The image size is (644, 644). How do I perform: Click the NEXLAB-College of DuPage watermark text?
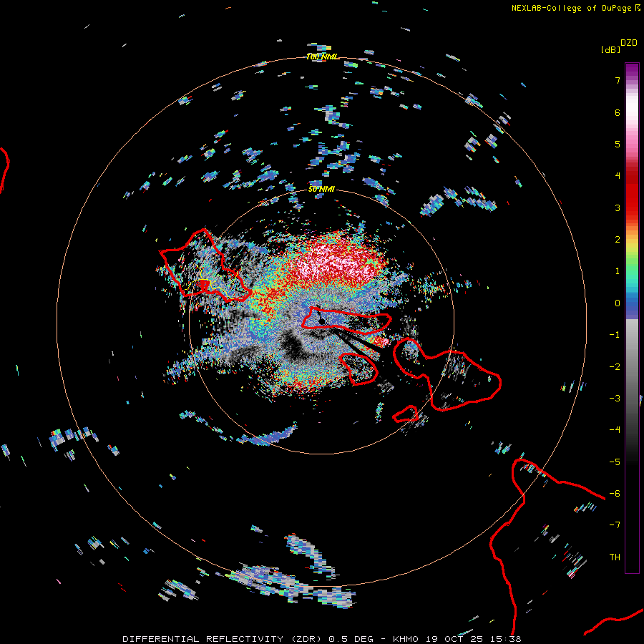[x=572, y=8]
